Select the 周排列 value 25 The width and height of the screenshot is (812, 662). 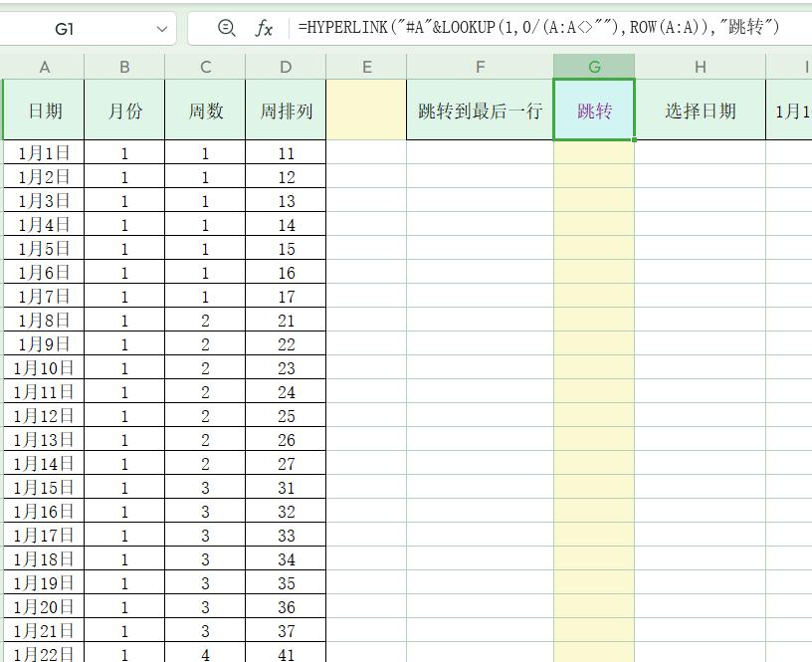(x=286, y=415)
